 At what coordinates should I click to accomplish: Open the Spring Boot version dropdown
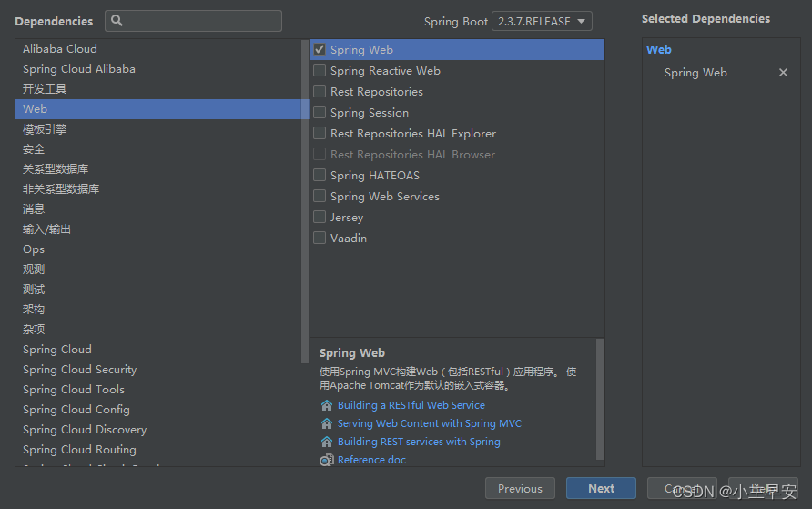(x=542, y=21)
